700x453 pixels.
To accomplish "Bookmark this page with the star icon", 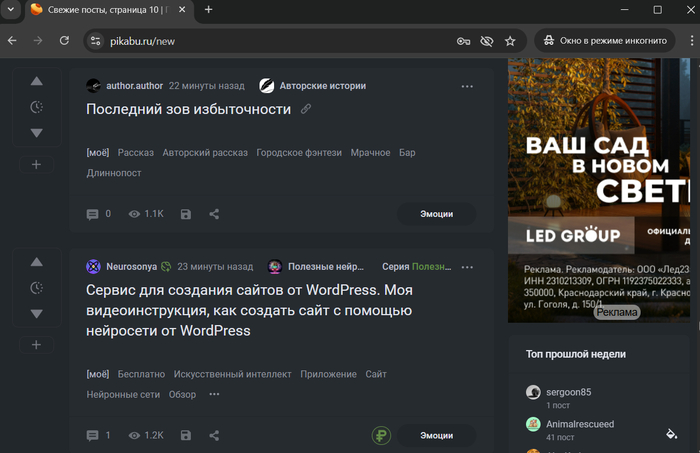I will pos(510,42).
